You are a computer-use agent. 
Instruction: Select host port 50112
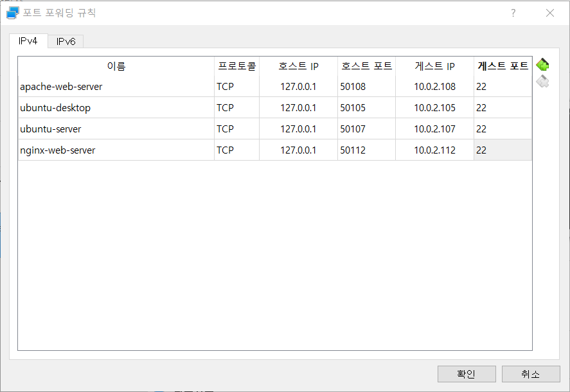point(366,150)
